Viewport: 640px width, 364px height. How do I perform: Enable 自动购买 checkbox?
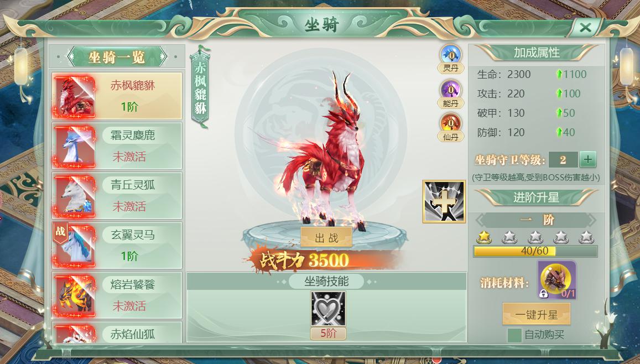[x=514, y=335]
